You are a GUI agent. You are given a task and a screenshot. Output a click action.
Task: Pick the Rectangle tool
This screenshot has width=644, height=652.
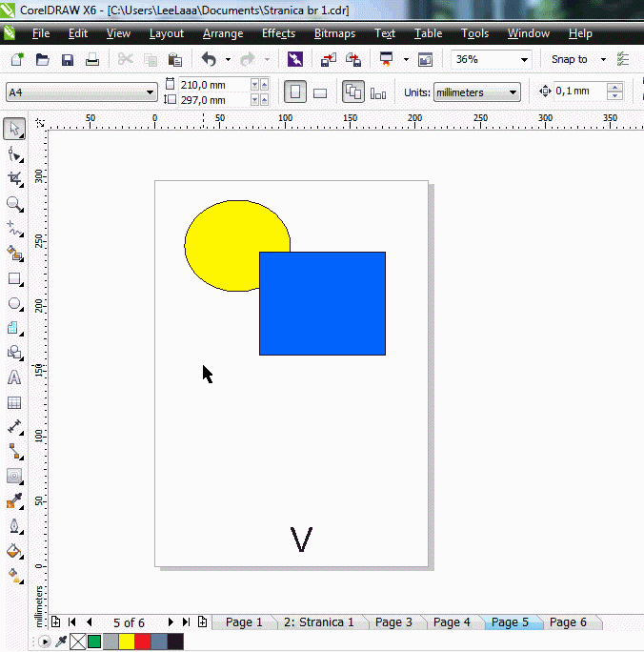point(14,279)
